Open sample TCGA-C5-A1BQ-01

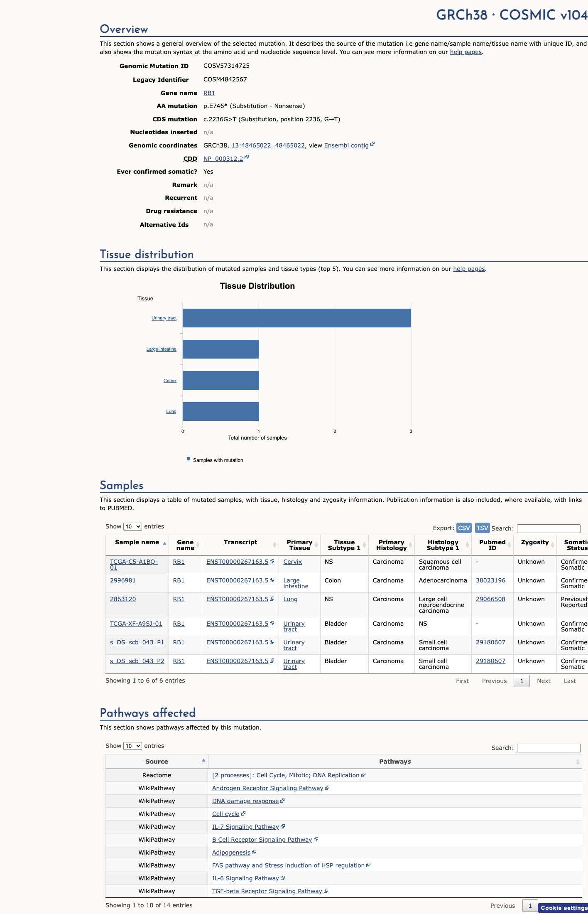point(134,565)
